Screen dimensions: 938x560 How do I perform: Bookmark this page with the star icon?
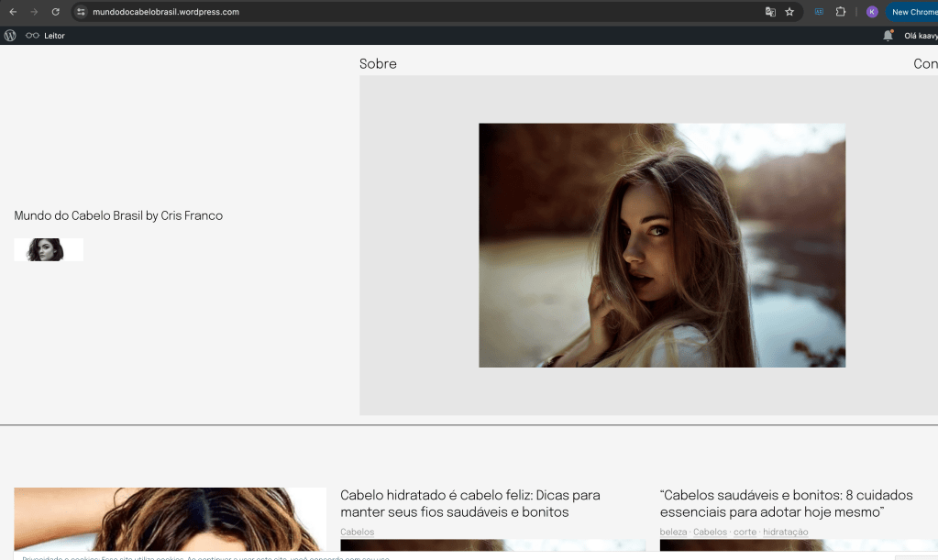click(x=789, y=12)
